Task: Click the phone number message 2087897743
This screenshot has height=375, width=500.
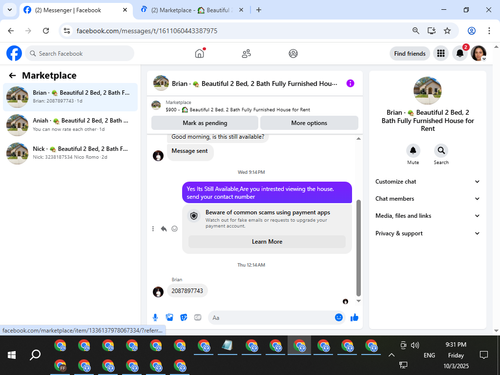Action: (x=187, y=291)
